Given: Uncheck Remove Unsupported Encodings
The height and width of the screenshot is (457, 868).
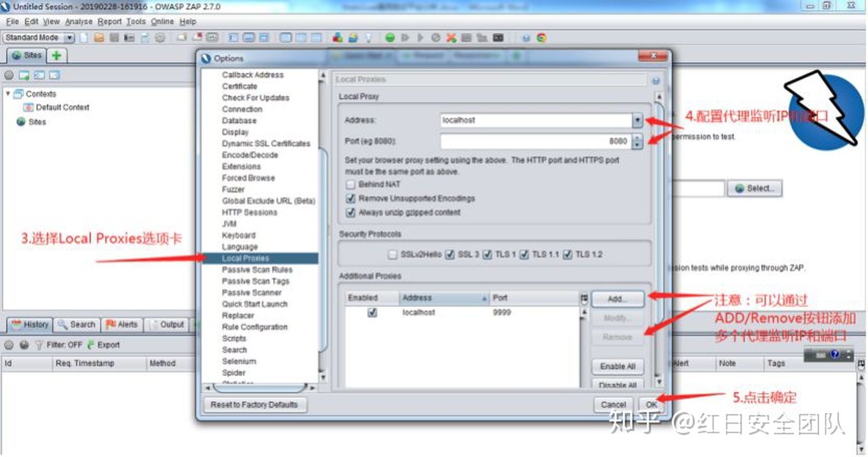Looking at the screenshot, I should 350,198.
